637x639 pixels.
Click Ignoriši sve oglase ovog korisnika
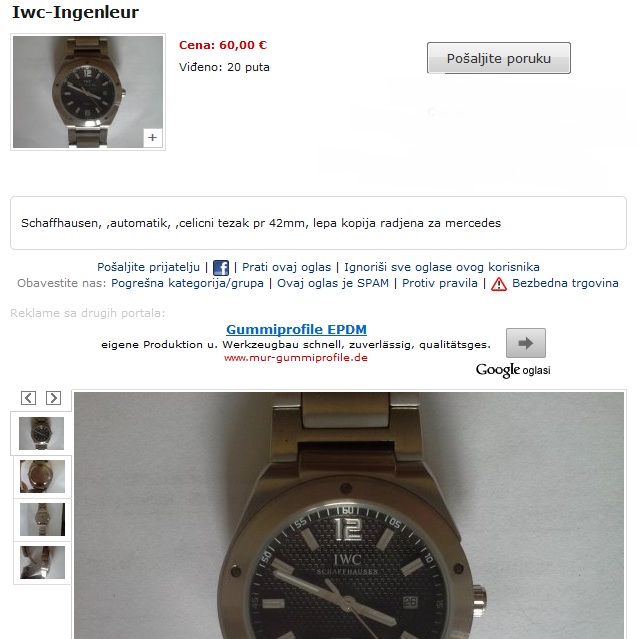tap(442, 267)
